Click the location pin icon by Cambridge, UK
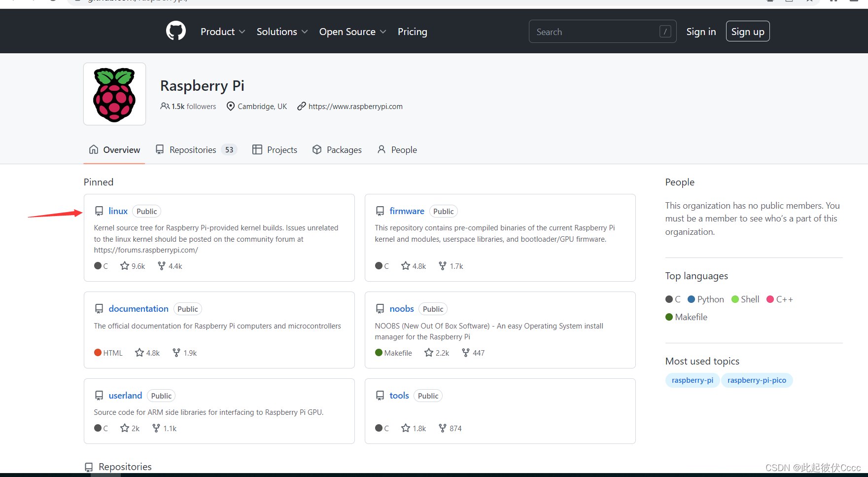The image size is (868, 477). tap(230, 106)
